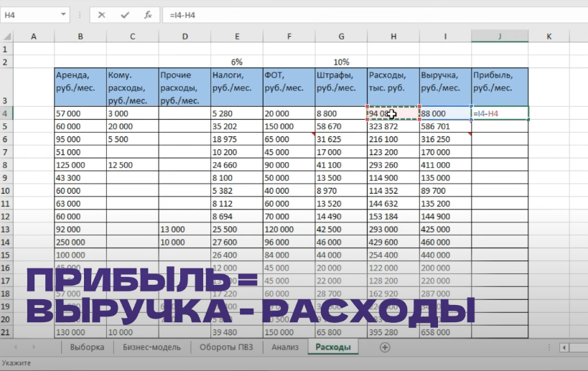Click cell J4 containing =I4-H4
This screenshot has height=371, width=588.
pyautogui.click(x=500, y=113)
